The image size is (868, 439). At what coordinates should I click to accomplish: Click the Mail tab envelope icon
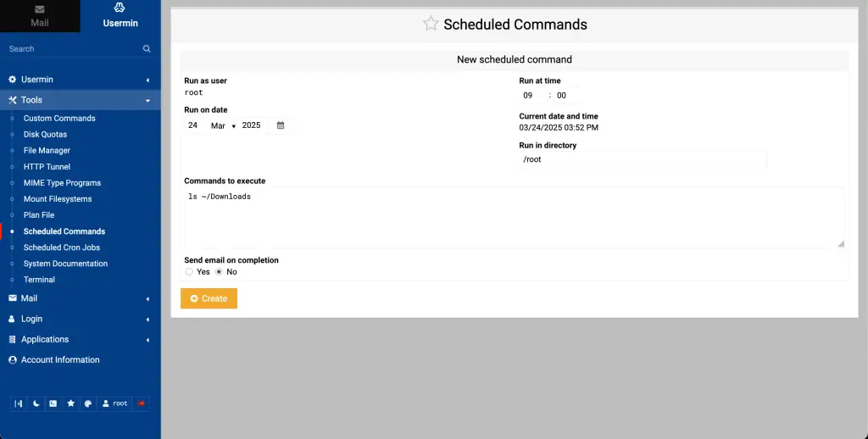(39, 9)
